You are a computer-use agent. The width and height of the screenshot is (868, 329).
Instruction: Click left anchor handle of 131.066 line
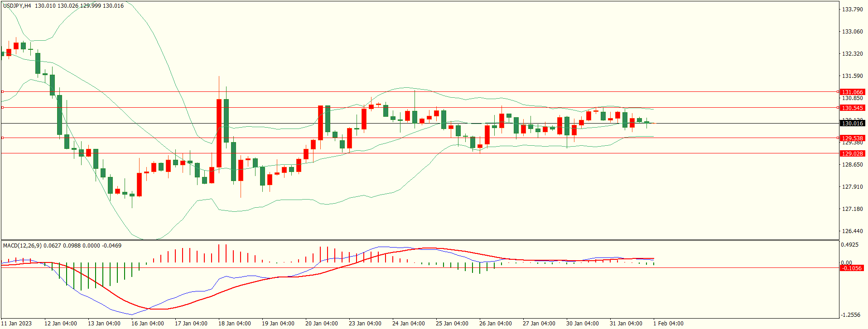point(2,92)
